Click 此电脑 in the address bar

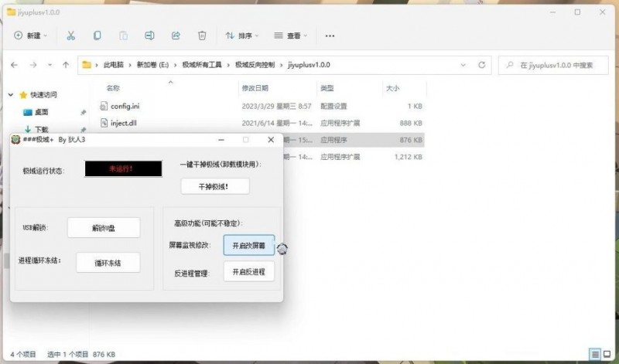point(113,65)
